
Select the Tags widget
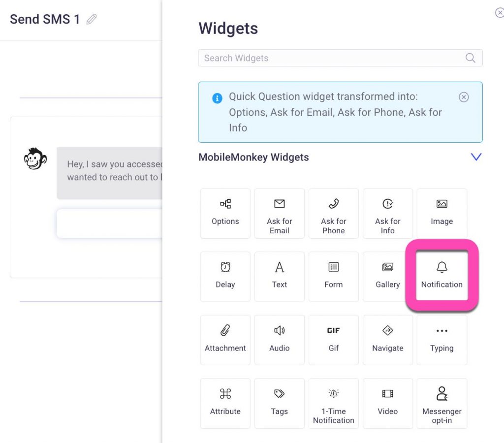click(x=280, y=403)
